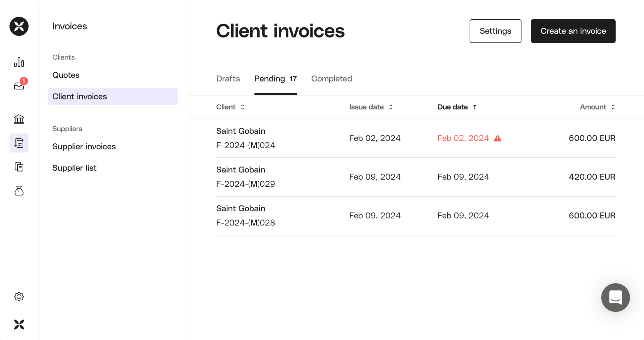This screenshot has height=340, width=644.
Task: Click the bottom flower logo icon
Action: pyautogui.click(x=19, y=324)
